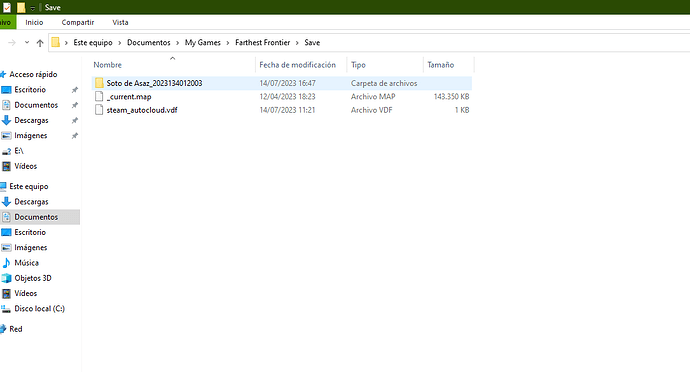This screenshot has width=690, height=372.
Task: Go to My Games in the address path
Action: 203,43
